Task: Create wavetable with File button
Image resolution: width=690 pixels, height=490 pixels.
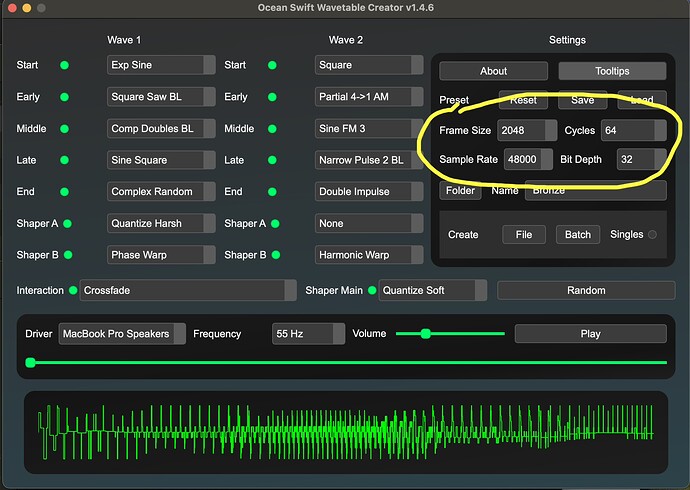Action: pyautogui.click(x=524, y=234)
